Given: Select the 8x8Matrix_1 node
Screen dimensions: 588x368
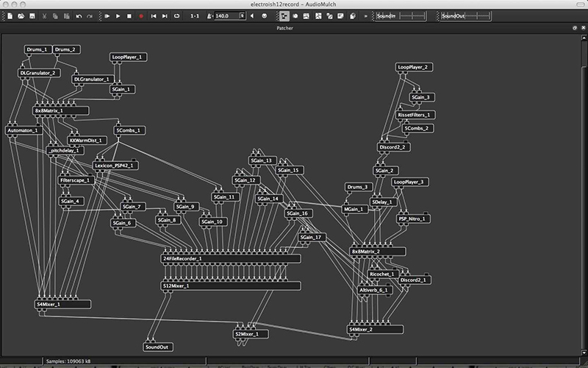Looking at the screenshot, I should (x=61, y=111).
